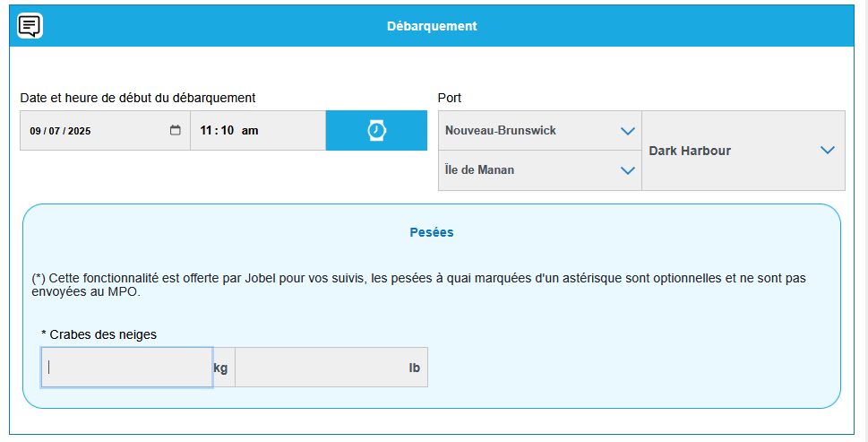This screenshot has width=868, height=442.
Task: Expand the Nouveau-Brunswick province dropdown
Action: [627, 131]
